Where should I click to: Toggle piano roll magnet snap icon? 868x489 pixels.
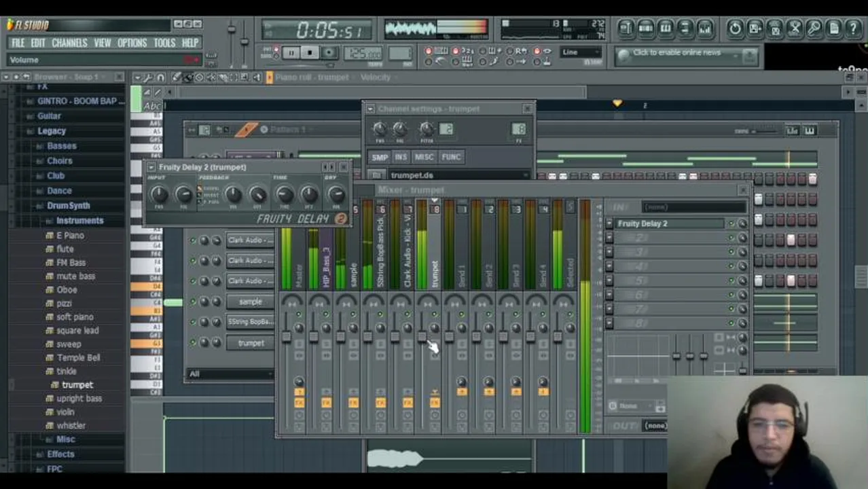point(162,77)
